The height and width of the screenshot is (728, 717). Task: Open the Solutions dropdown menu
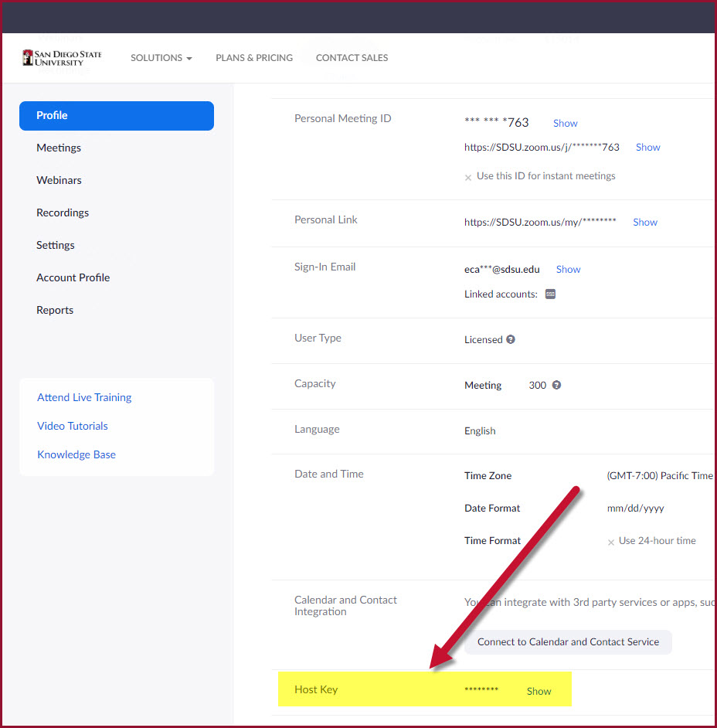[161, 58]
